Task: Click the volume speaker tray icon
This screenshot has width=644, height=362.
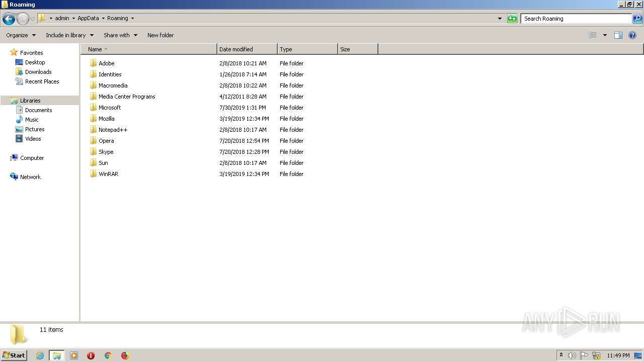Action: 572,355
